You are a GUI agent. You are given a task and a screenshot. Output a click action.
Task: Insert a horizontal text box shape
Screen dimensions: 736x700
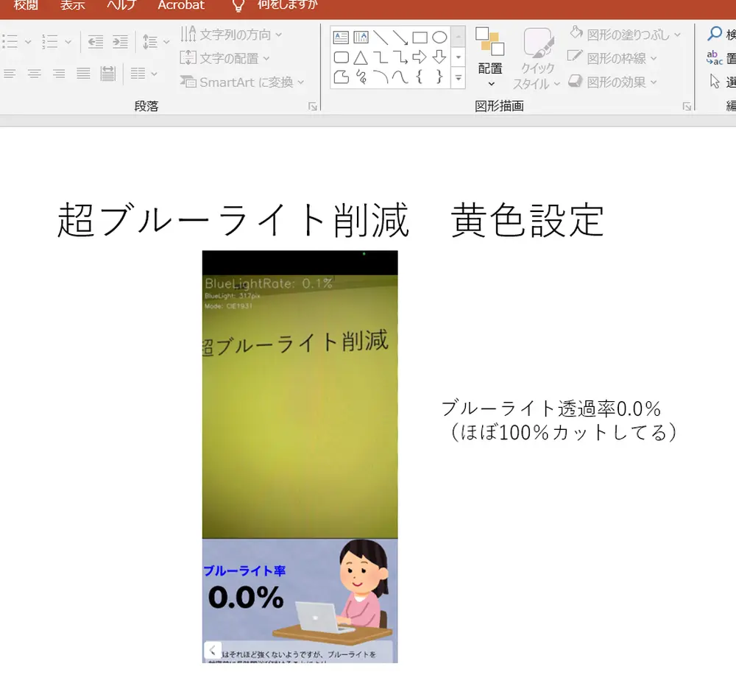tap(341, 37)
